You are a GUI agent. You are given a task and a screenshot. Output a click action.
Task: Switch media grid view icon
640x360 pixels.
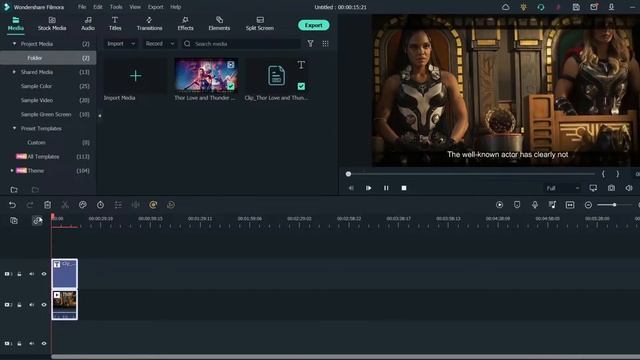(x=325, y=44)
